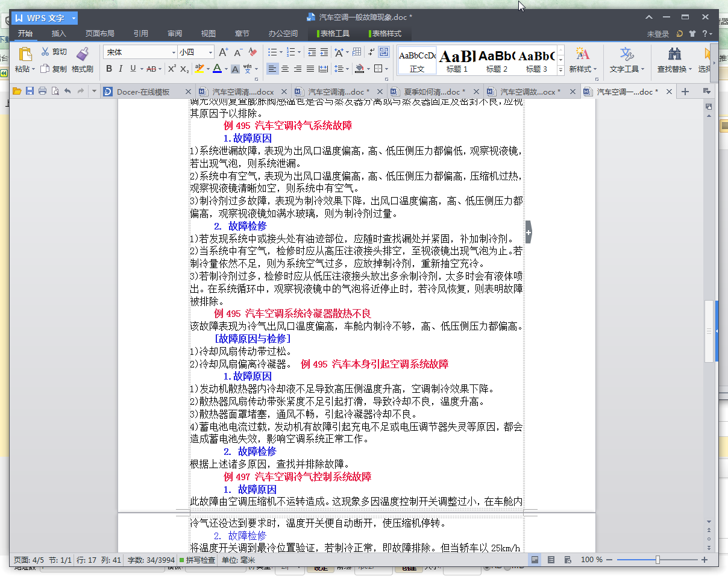The image size is (728, 576).
Task: Apply the 标题 1 heading style
Action: 457,60
